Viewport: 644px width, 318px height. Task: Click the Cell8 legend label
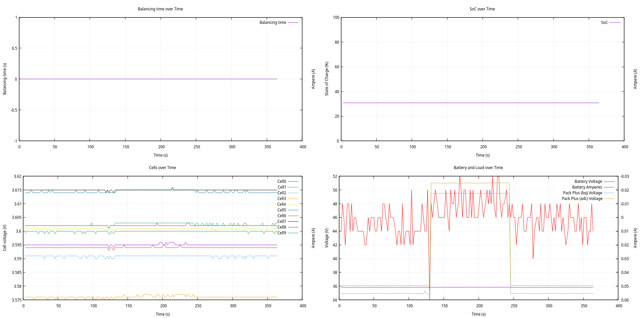tap(282, 227)
